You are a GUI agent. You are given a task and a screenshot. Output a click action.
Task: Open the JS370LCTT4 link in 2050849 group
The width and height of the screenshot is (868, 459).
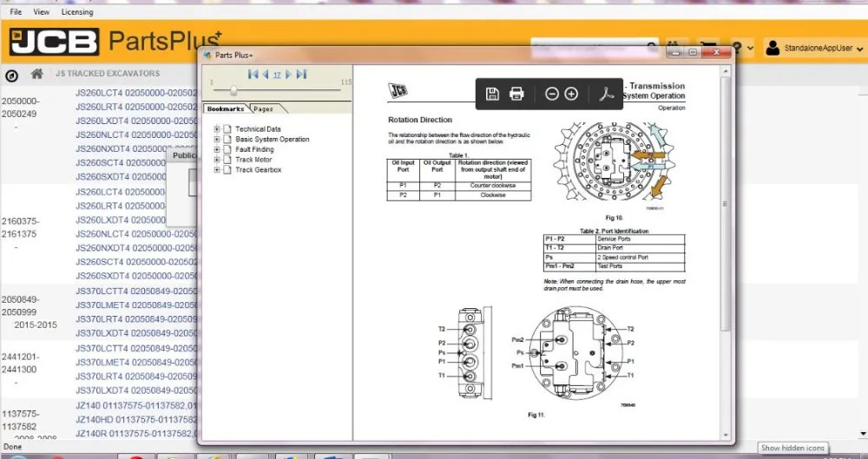coord(136,292)
